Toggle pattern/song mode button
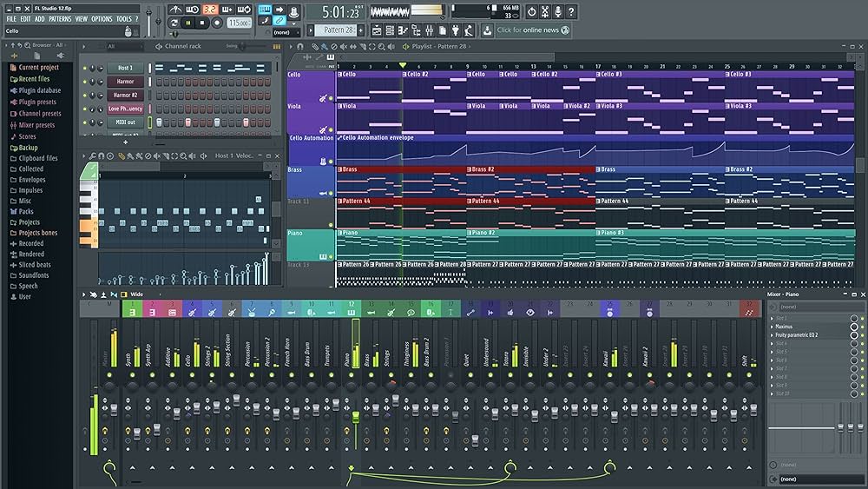Image resolution: width=868 pixels, height=489 pixels. (174, 23)
